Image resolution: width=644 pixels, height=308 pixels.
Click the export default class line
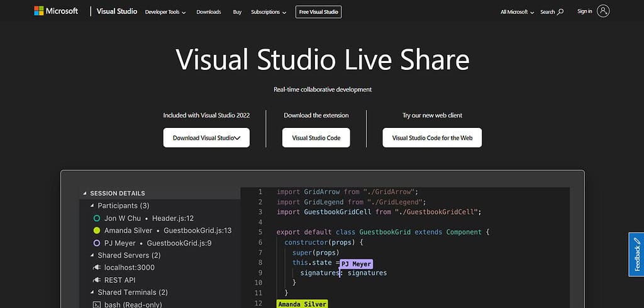pos(383,232)
